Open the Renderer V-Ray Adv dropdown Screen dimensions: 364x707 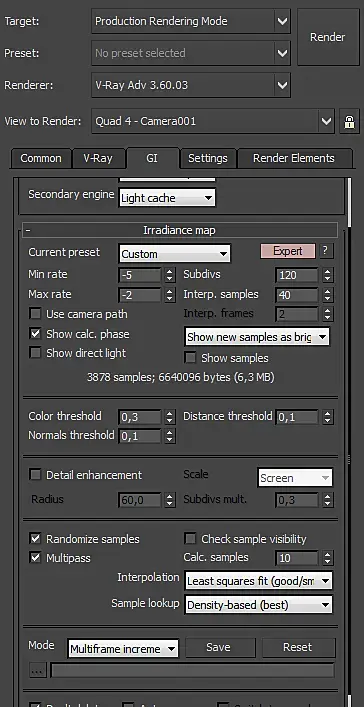tap(191, 85)
